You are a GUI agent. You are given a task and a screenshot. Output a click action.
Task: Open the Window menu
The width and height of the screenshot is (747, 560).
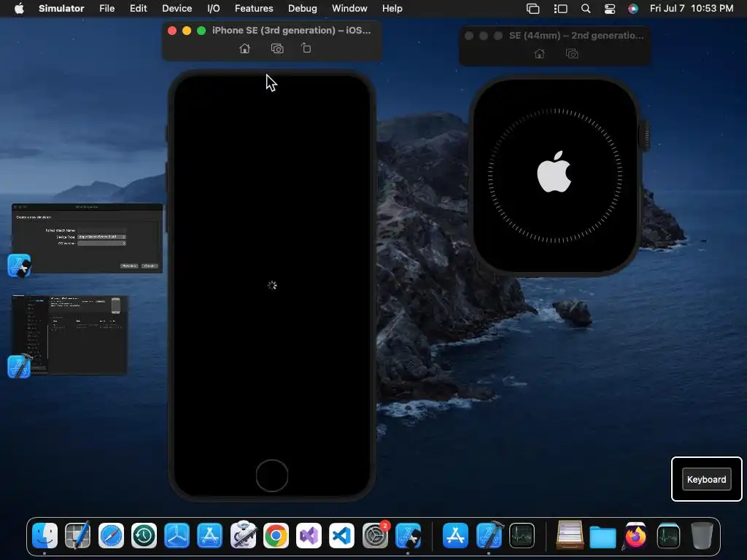(x=349, y=9)
